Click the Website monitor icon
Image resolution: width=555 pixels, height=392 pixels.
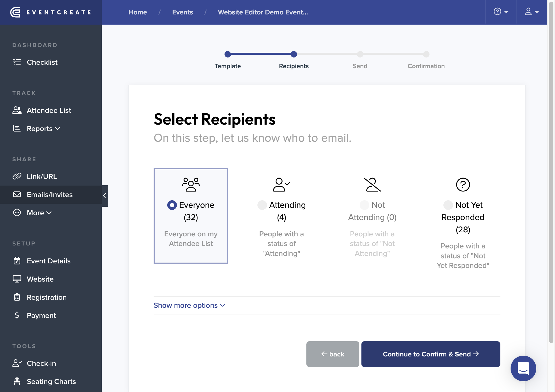[17, 279]
